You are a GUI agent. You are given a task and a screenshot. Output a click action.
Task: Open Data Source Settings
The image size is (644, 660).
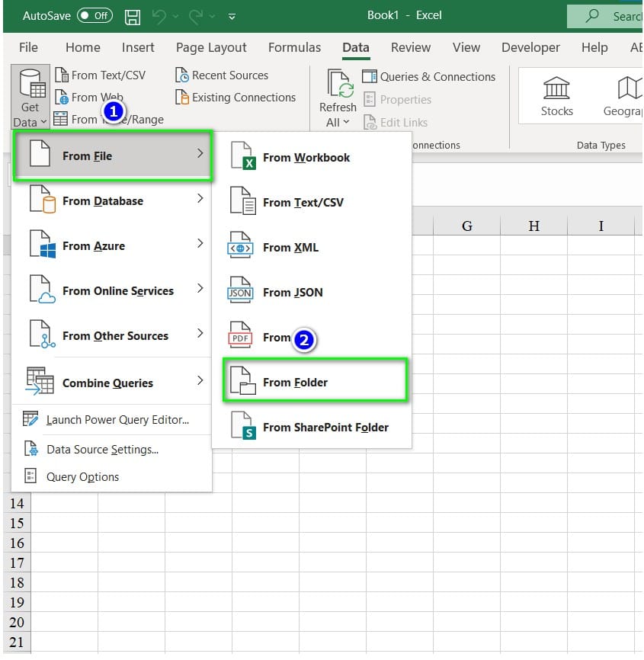pos(111,450)
